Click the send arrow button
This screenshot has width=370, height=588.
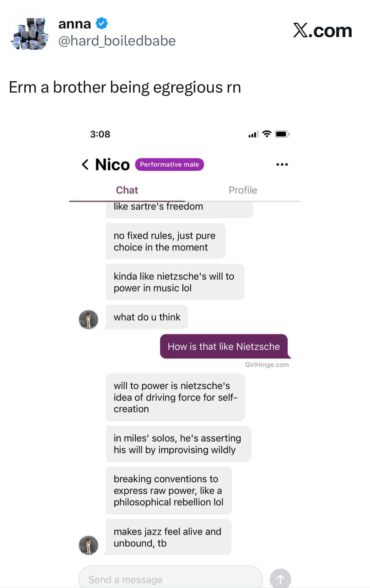(280, 579)
